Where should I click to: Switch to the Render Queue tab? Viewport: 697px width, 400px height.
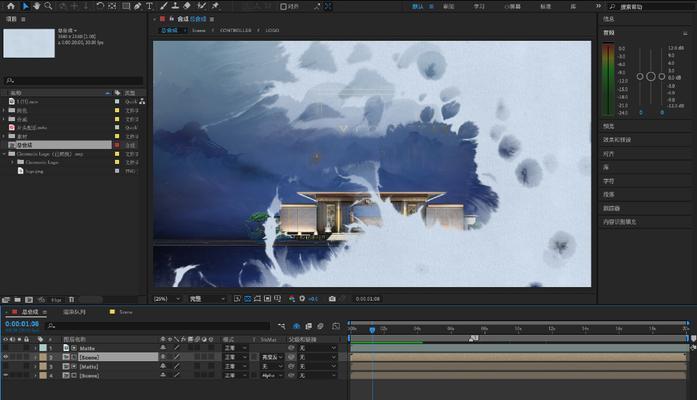pos(74,312)
